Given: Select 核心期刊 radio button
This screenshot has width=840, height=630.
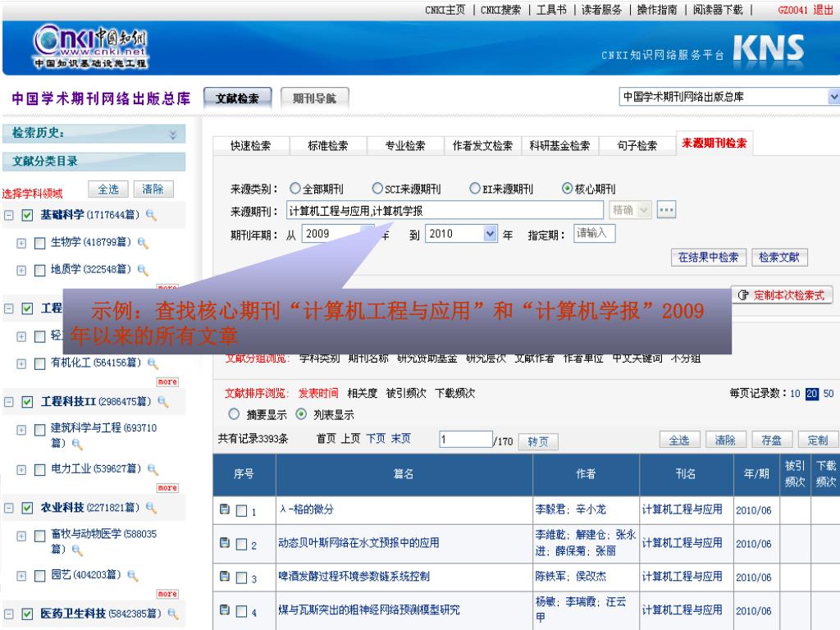Looking at the screenshot, I should [x=567, y=188].
